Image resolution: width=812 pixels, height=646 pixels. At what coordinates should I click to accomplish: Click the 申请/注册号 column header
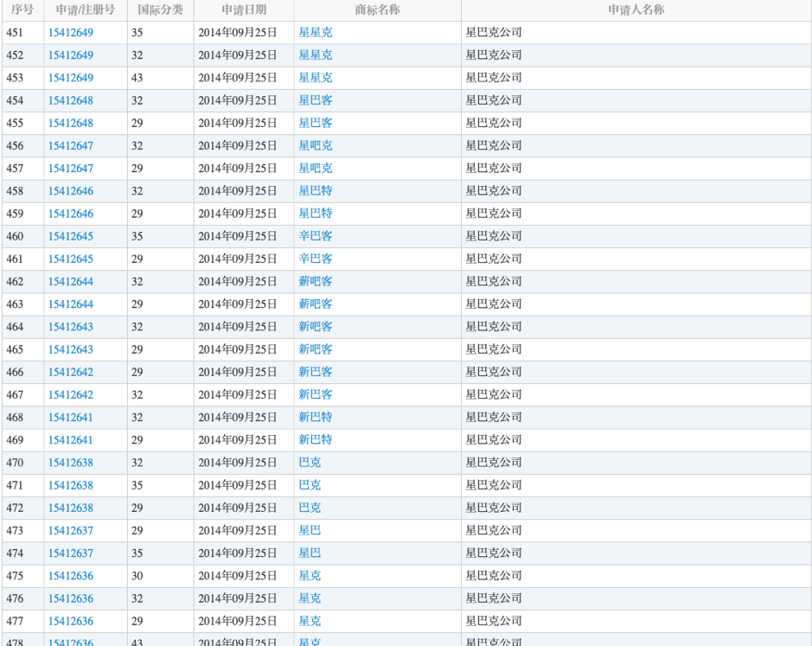pyautogui.click(x=85, y=10)
